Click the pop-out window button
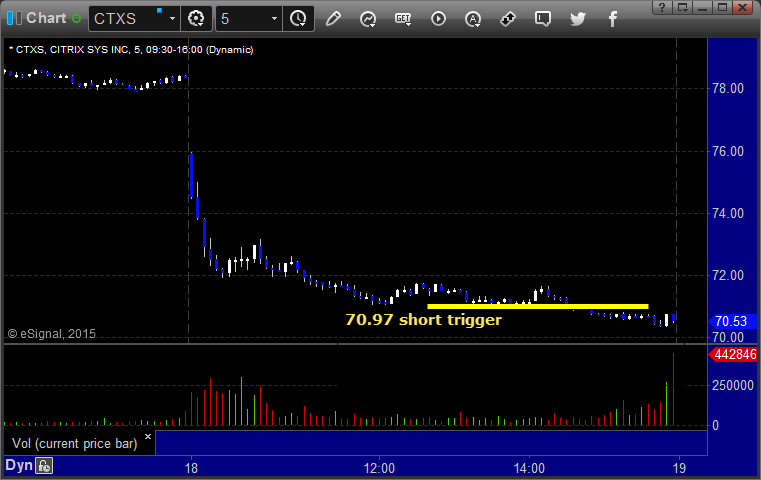The image size is (761, 480). coord(682,7)
